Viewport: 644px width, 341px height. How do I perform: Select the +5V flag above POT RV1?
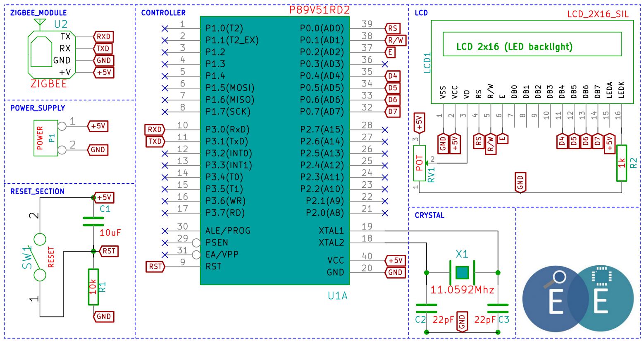tap(419, 123)
